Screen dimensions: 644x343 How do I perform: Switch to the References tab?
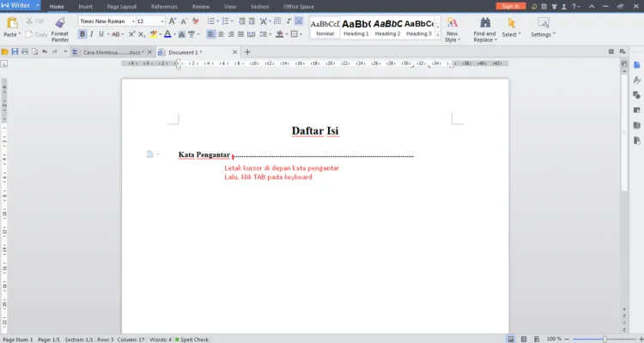[x=164, y=7]
